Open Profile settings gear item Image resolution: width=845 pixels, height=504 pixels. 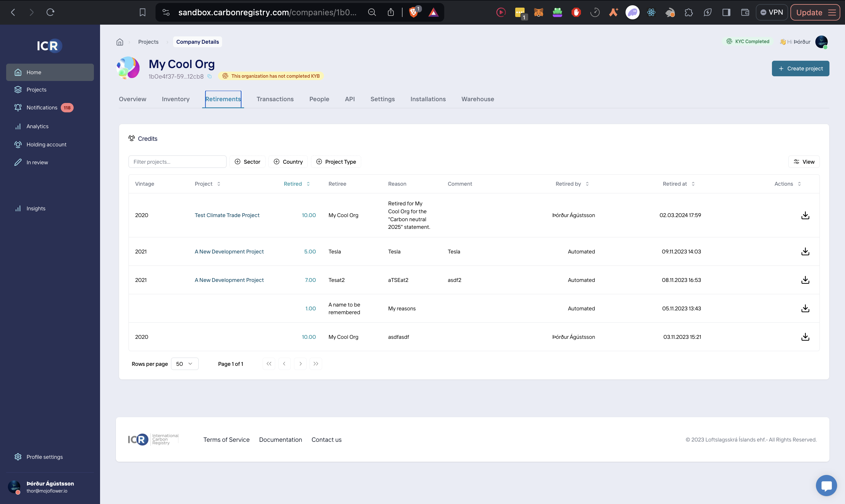(x=45, y=457)
